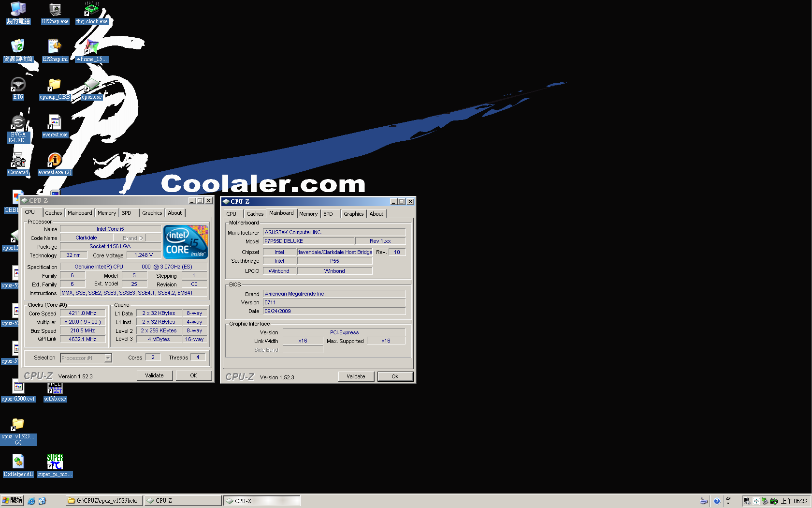Image resolution: width=812 pixels, height=508 pixels.
Task: Open Internet Explorer from quick launch
Action: coord(31,501)
